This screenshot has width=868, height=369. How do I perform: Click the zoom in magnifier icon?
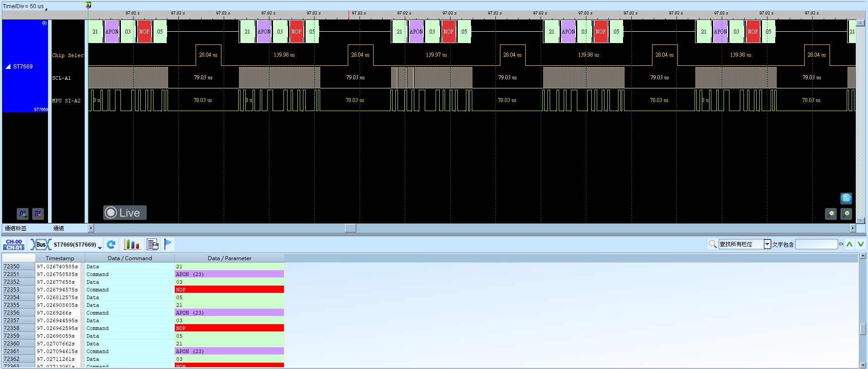tap(846, 214)
